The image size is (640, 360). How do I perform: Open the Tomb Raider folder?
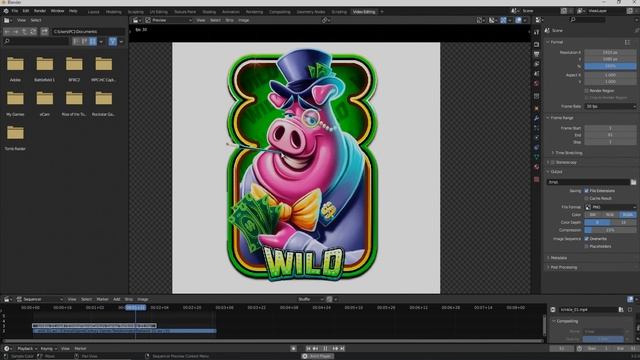(15, 137)
